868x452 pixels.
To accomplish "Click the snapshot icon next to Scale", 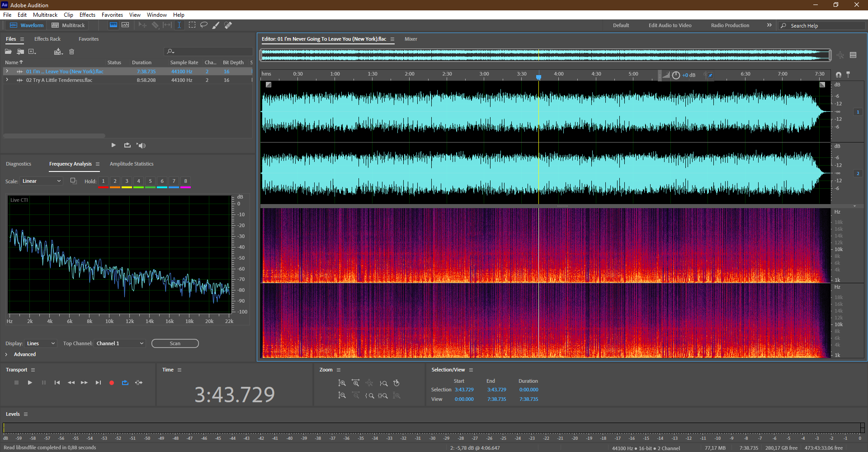I will [73, 181].
